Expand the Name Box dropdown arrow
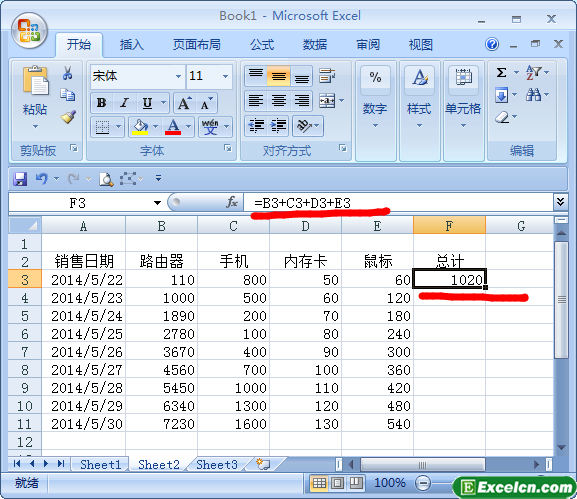Viewport: 577px width, 499px height. point(157,203)
